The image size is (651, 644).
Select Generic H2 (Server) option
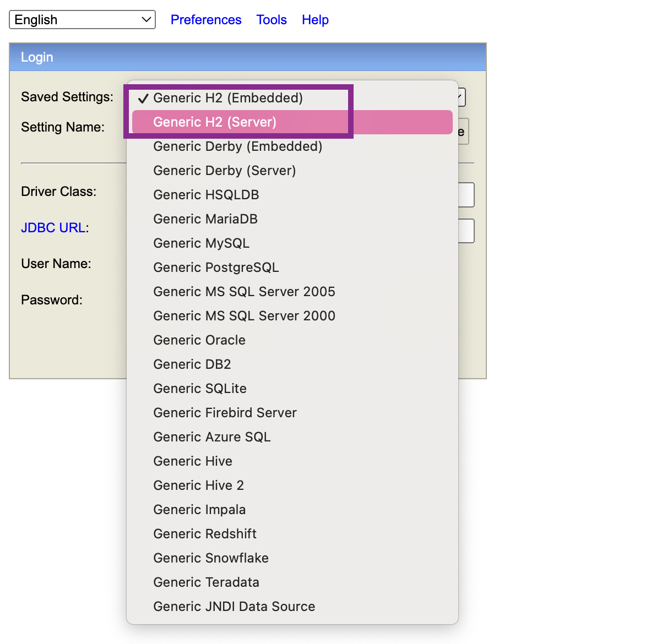click(292, 122)
